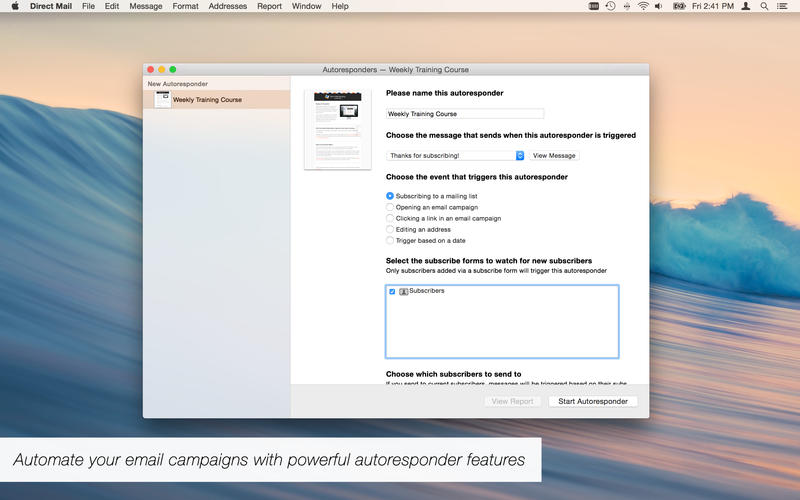Select Trigger based on a date
Viewport: 800px width, 500px height.
click(x=390, y=240)
